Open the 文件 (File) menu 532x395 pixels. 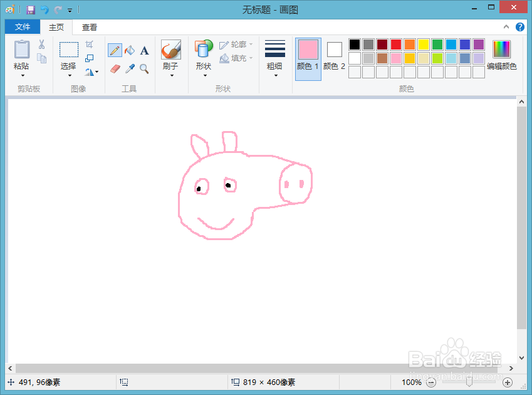click(22, 27)
